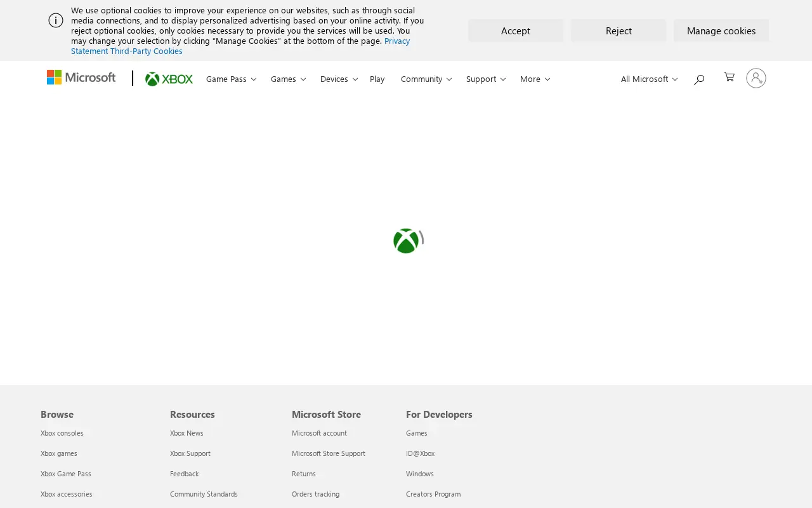Viewport: 812px width, 508px height.
Task: Go to Xbox Support footer link
Action: click(190, 453)
